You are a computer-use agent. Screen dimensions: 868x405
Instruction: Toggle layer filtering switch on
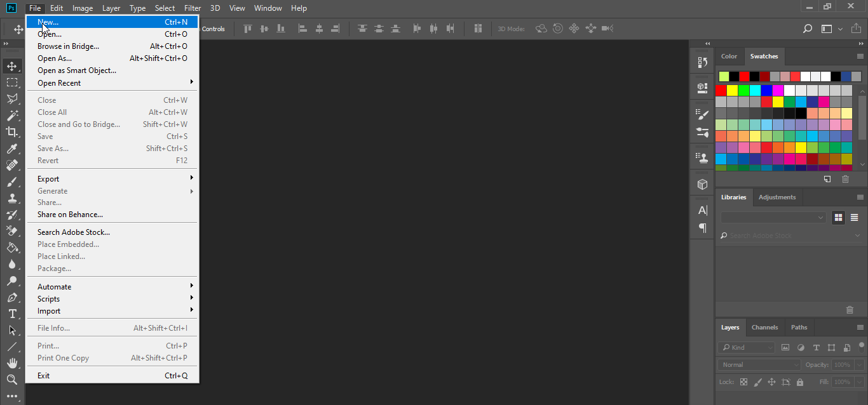coord(862,346)
